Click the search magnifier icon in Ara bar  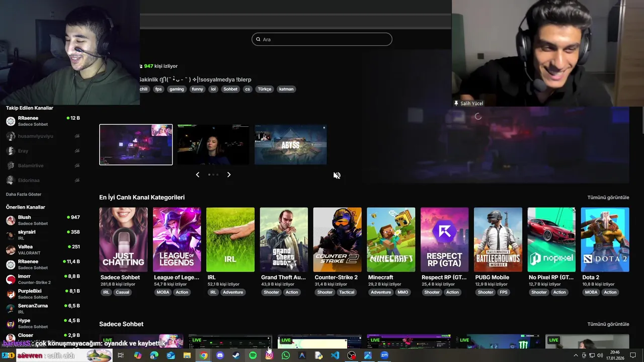click(259, 39)
